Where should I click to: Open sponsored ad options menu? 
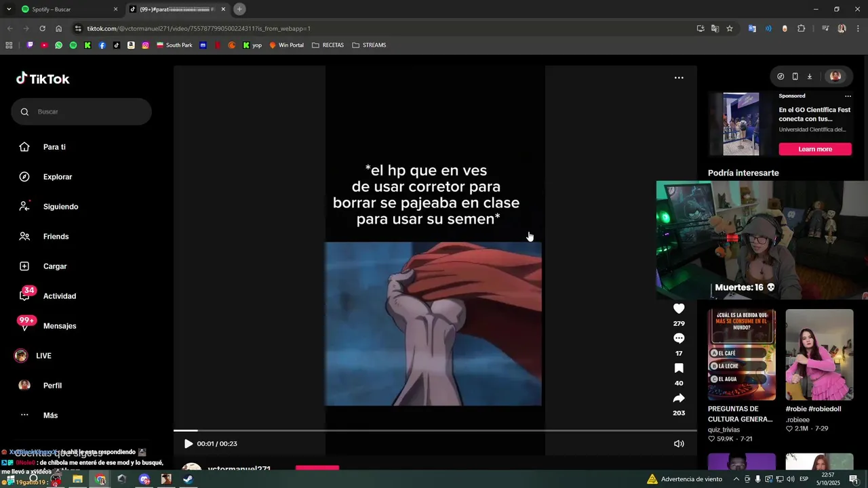pyautogui.click(x=848, y=96)
